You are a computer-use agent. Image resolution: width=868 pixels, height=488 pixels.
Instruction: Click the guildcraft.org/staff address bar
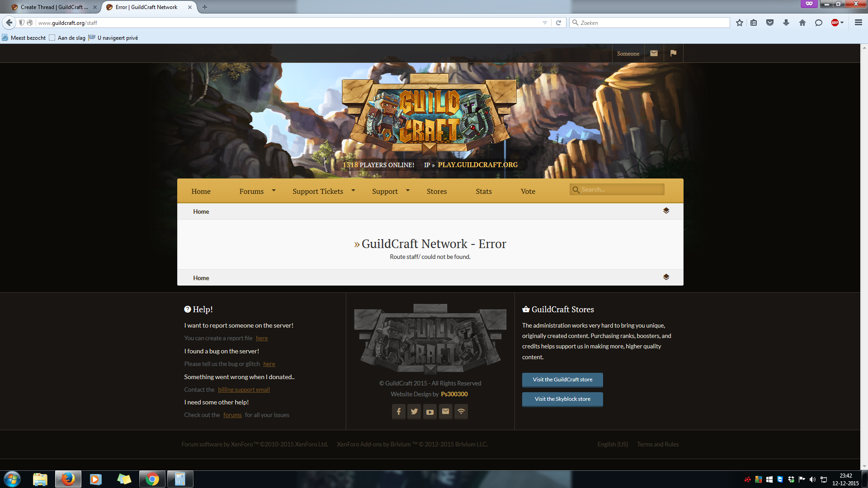coord(289,23)
